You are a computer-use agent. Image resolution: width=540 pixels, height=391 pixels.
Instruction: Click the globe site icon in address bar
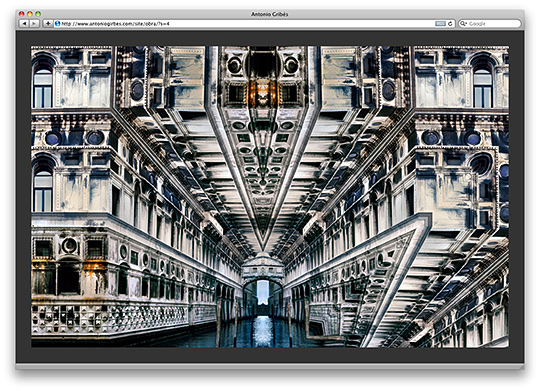(58, 24)
